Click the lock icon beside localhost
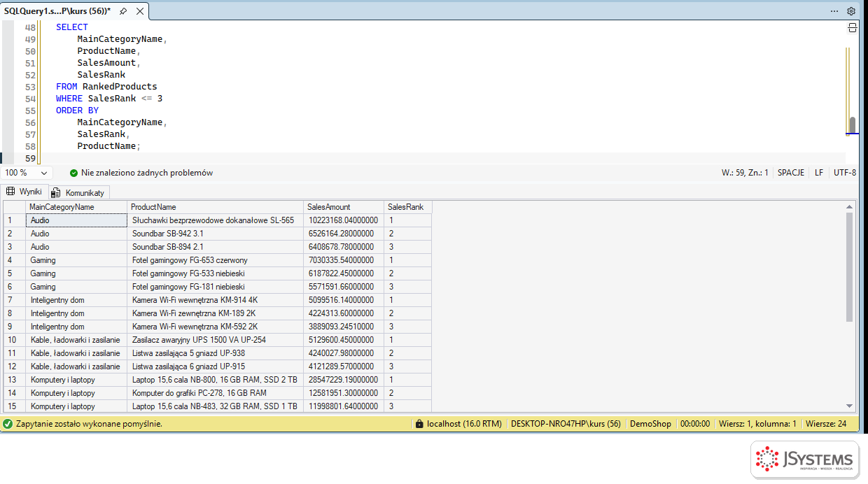The width and height of the screenshot is (868, 484). [x=419, y=424]
